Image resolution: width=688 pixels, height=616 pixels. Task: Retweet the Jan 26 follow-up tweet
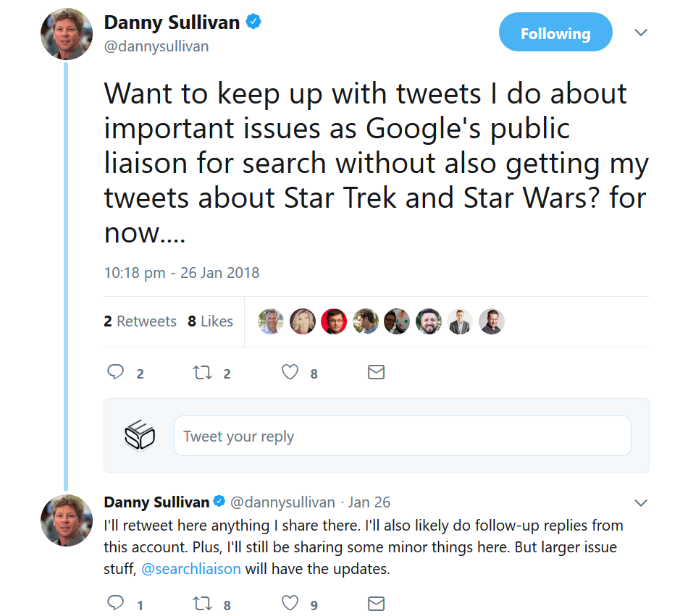(204, 602)
